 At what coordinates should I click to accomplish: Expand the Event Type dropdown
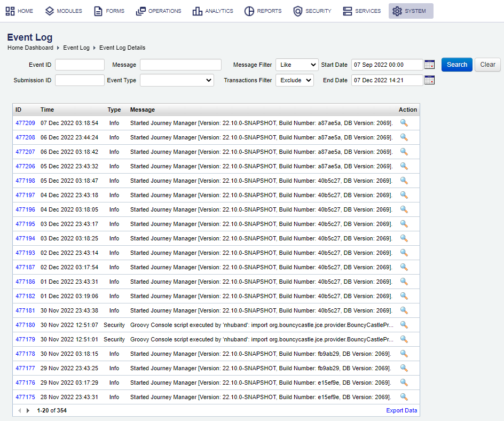[177, 80]
